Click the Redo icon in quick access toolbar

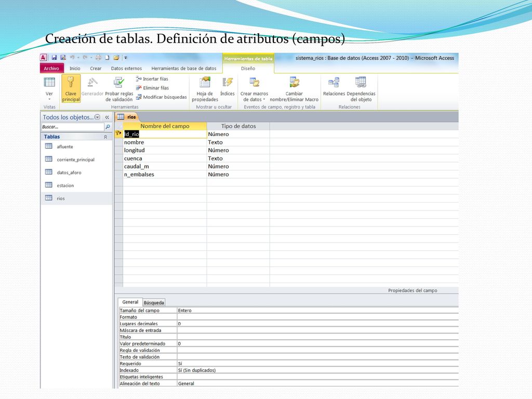(85, 58)
